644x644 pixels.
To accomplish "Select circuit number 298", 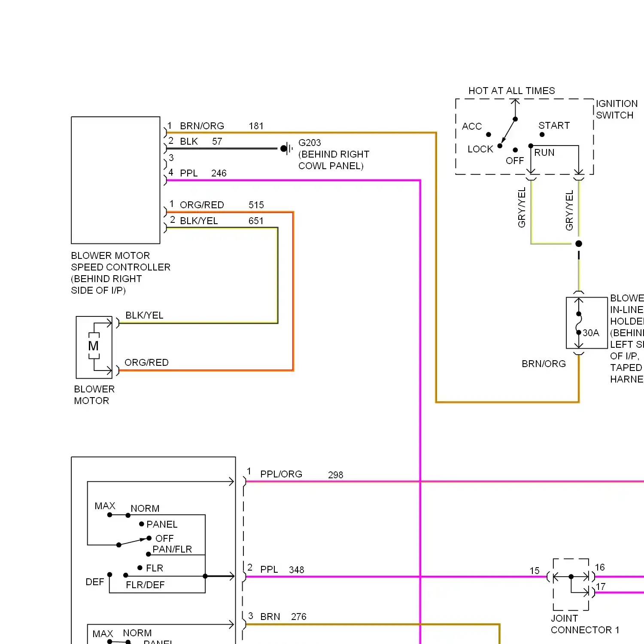I will click(x=335, y=475).
